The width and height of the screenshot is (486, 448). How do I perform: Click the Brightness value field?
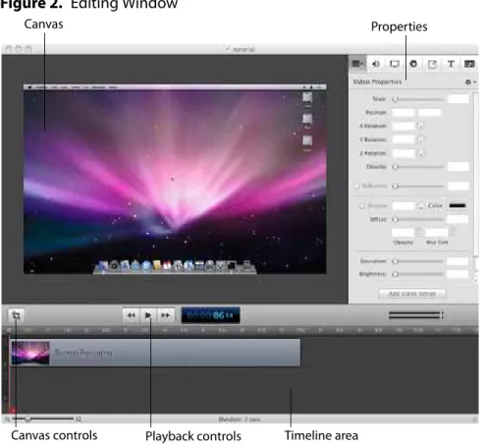458,274
